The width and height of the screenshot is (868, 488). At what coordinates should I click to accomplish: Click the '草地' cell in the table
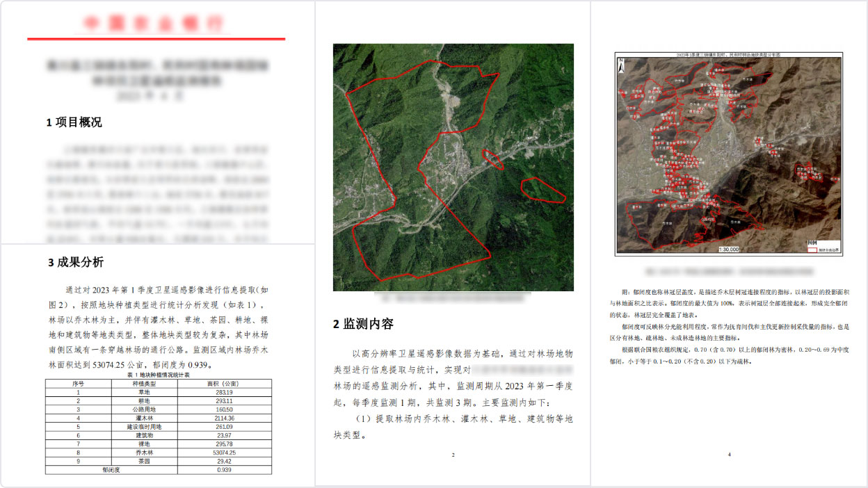coord(145,392)
